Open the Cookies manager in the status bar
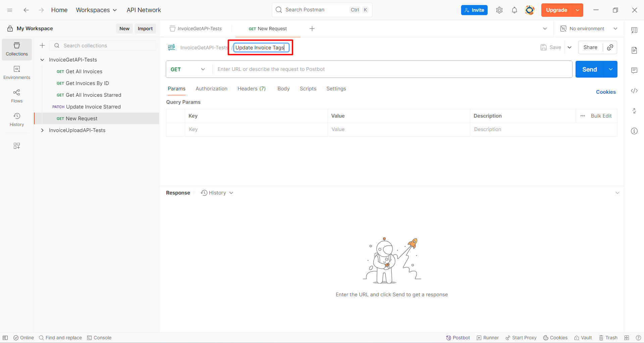 pyautogui.click(x=555, y=338)
